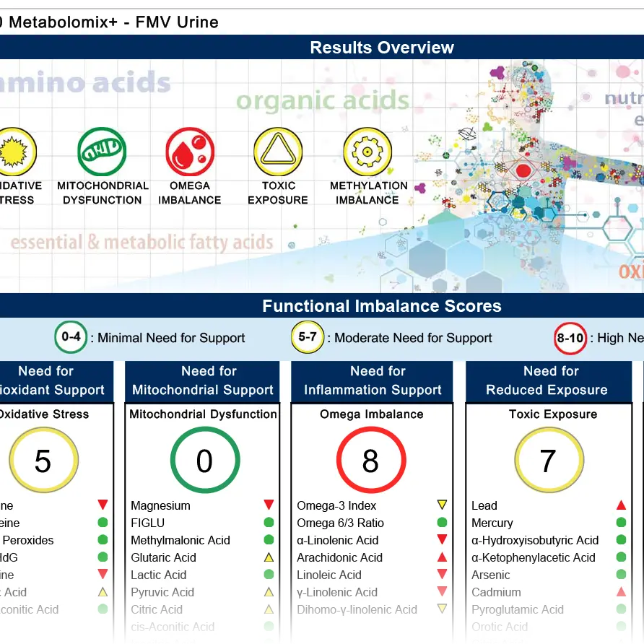644x644 pixels.
Task: Click the red up arrow beside Arachidonic Acid
Action: [x=442, y=557]
